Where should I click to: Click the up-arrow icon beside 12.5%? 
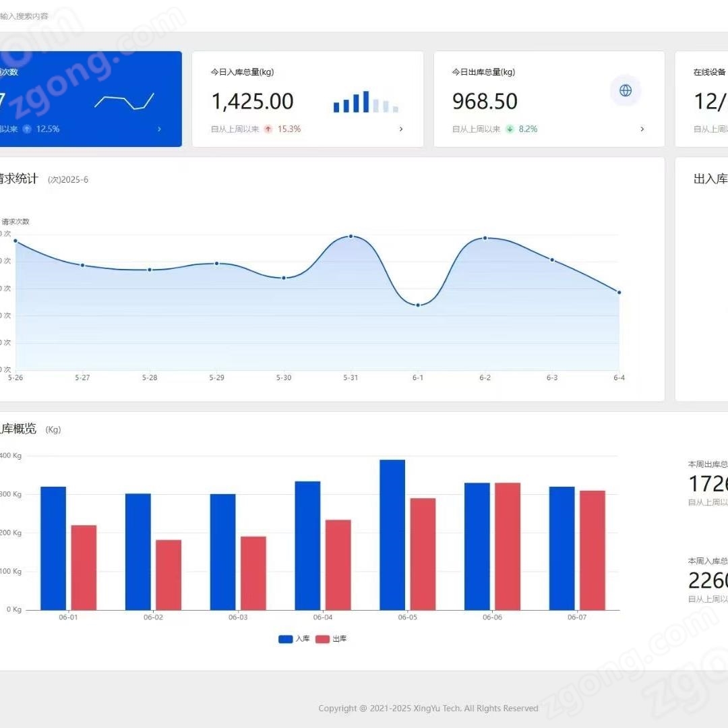point(27,129)
